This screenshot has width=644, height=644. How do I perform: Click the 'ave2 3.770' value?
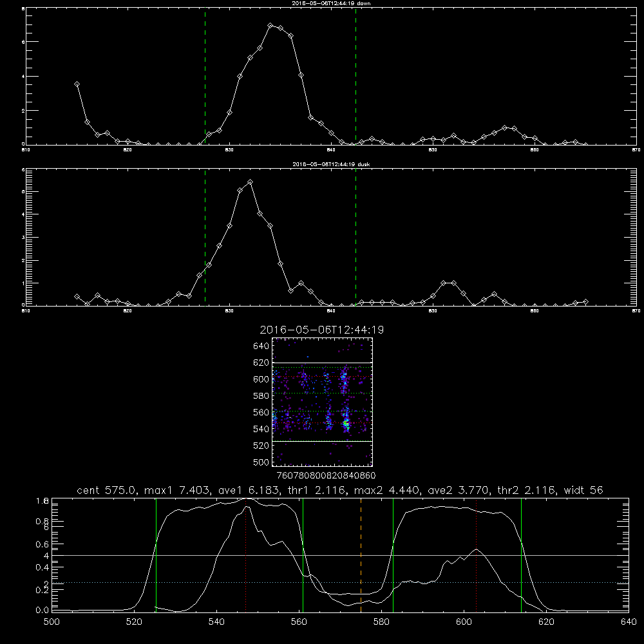point(457,490)
